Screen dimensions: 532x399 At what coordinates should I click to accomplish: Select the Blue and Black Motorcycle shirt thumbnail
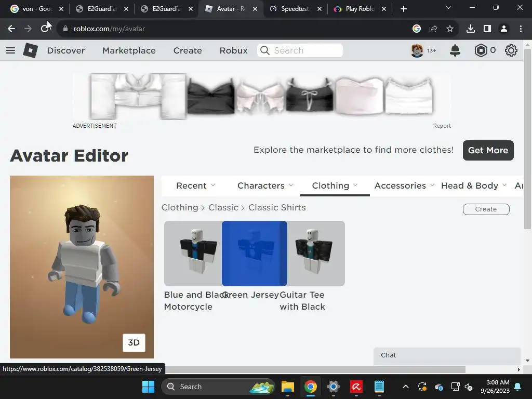193,254
